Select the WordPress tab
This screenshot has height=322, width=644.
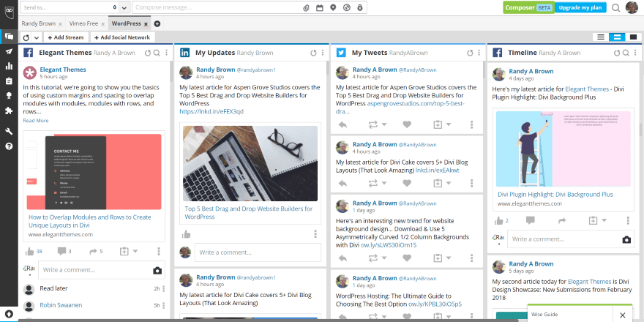pyautogui.click(x=126, y=24)
